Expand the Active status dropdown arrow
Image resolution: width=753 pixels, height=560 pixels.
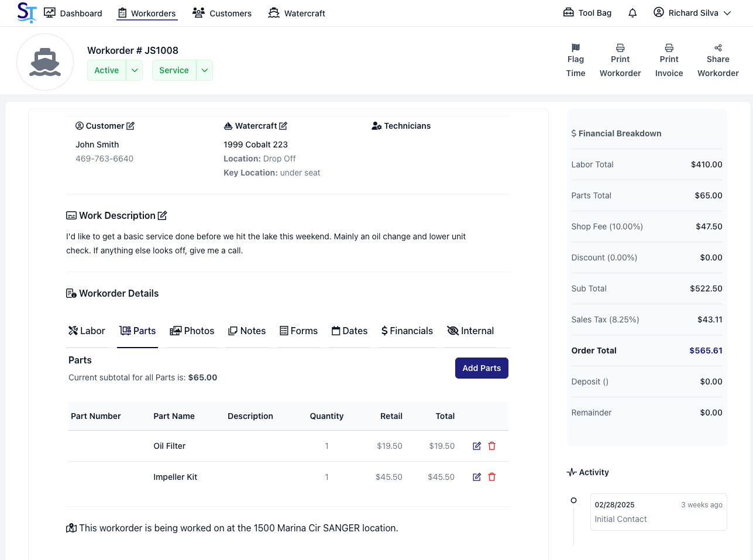tap(135, 70)
